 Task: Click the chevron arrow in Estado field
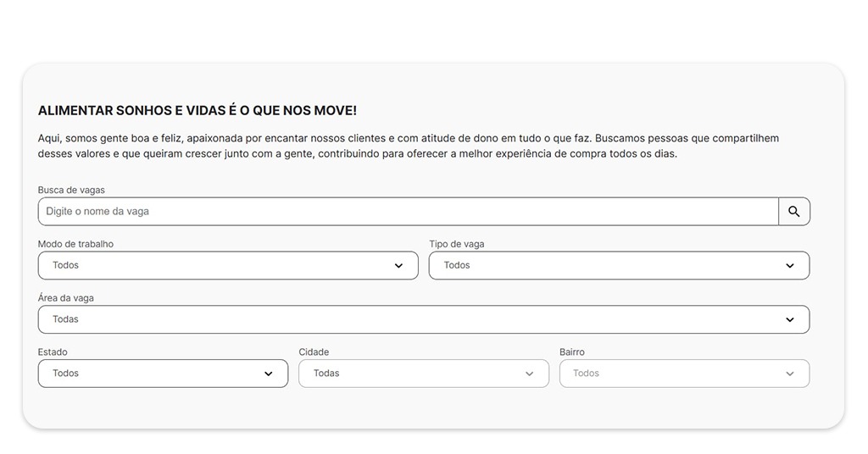pyautogui.click(x=269, y=374)
